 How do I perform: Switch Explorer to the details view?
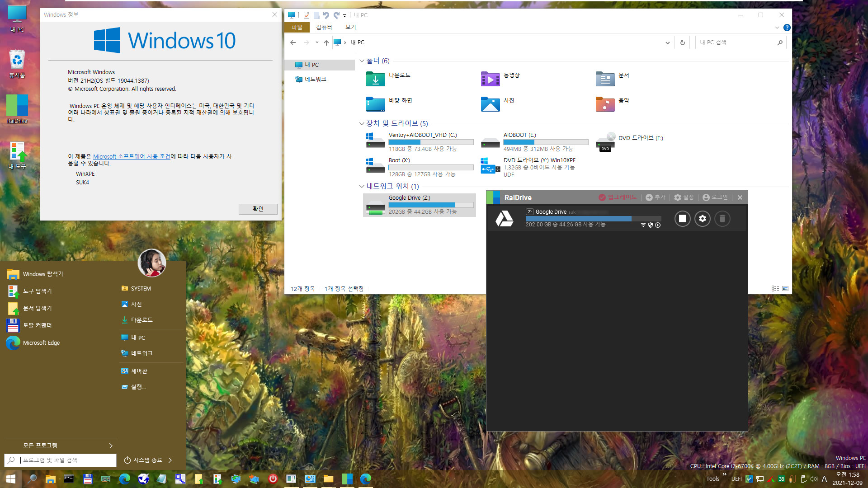point(775,288)
